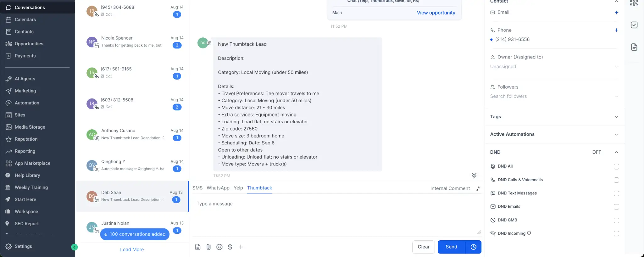Click the request payment dollar icon
The height and width of the screenshot is (257, 644).
pos(230,247)
